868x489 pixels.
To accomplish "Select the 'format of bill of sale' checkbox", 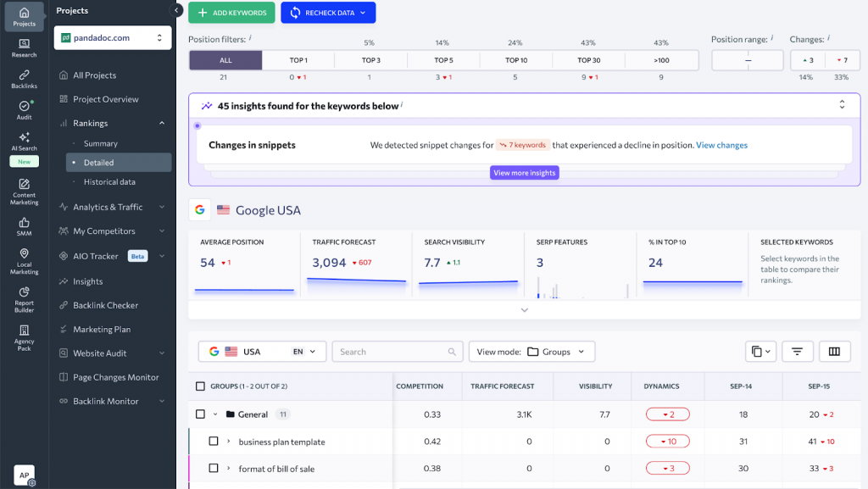I will [214, 468].
